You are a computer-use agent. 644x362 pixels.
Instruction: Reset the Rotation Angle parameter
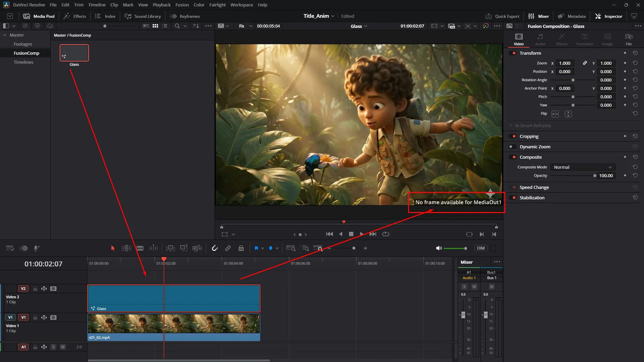coord(635,80)
